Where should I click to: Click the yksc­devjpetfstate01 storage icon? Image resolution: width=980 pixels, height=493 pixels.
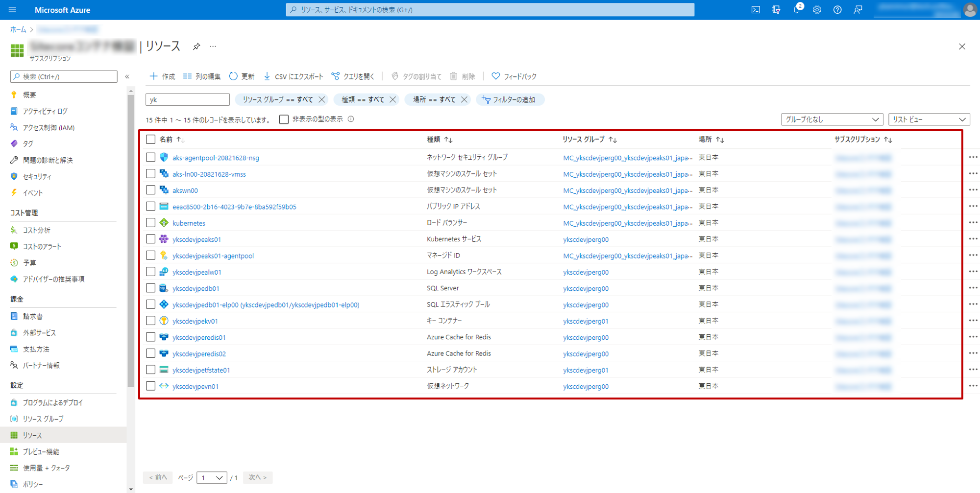click(164, 370)
